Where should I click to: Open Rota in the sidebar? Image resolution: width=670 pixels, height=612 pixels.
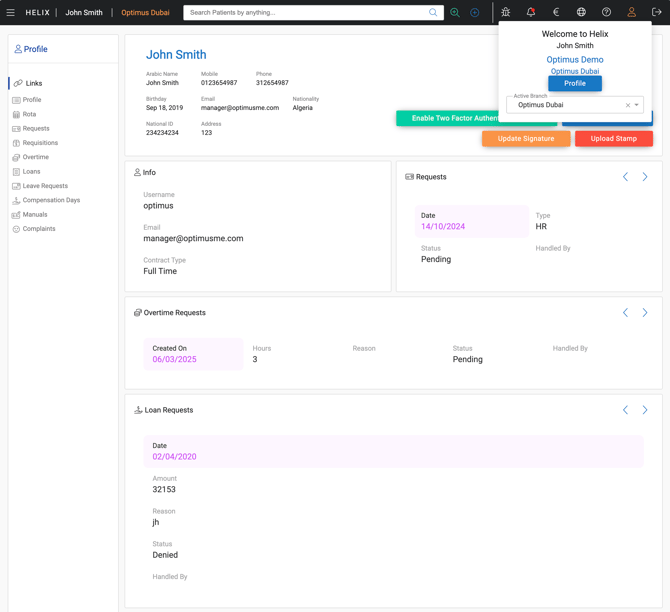coord(29,114)
